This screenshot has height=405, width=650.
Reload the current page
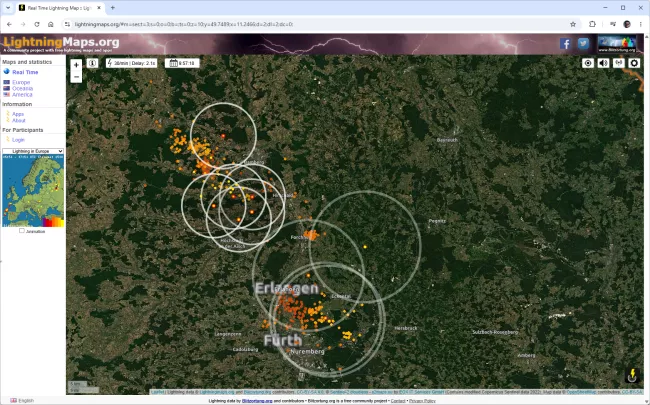tap(37, 24)
